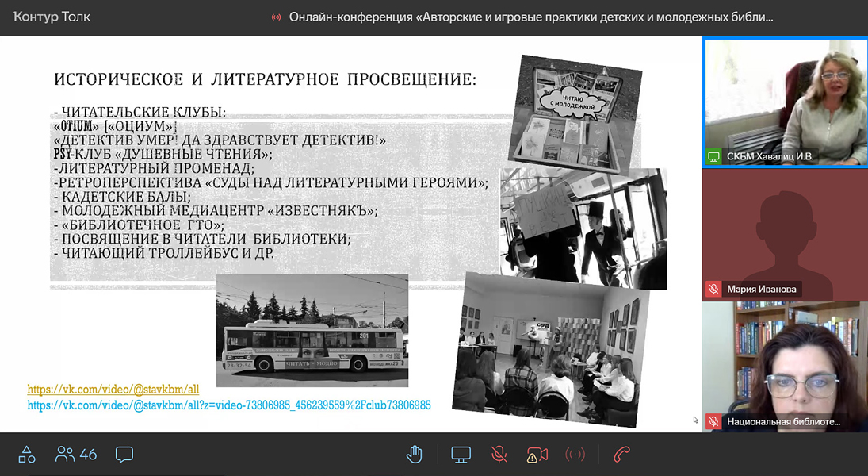Open the long vk.com video-73806985 link
This screenshot has height=476, width=868.
coord(228,405)
